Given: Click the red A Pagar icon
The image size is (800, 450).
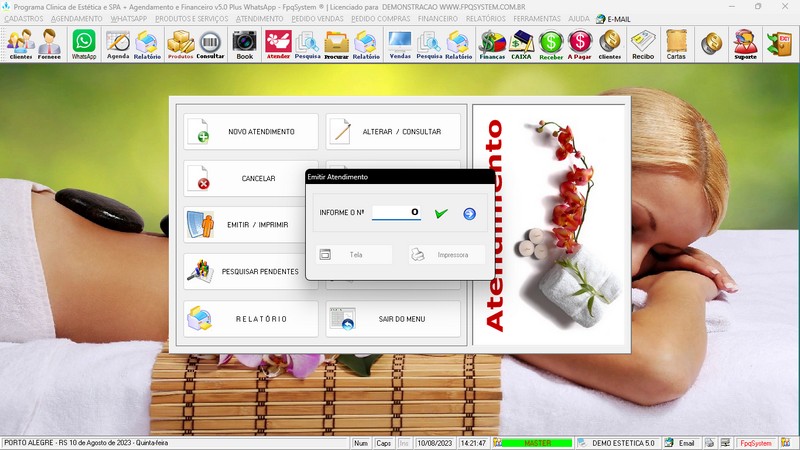Looking at the screenshot, I should pyautogui.click(x=580, y=44).
